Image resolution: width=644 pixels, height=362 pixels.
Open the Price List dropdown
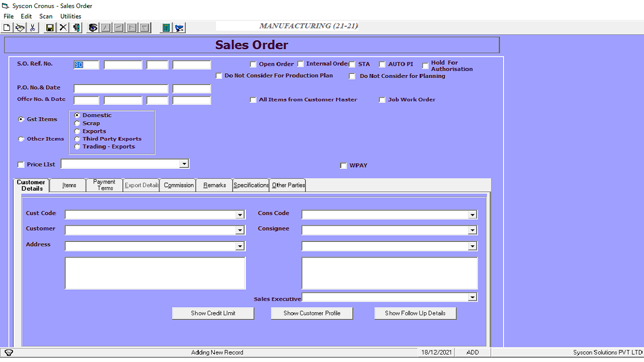tap(184, 164)
